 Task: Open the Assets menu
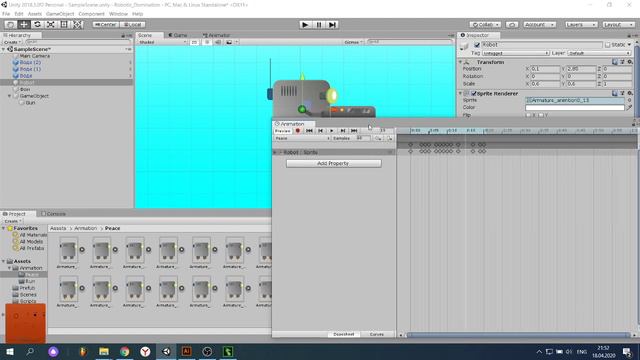point(35,14)
